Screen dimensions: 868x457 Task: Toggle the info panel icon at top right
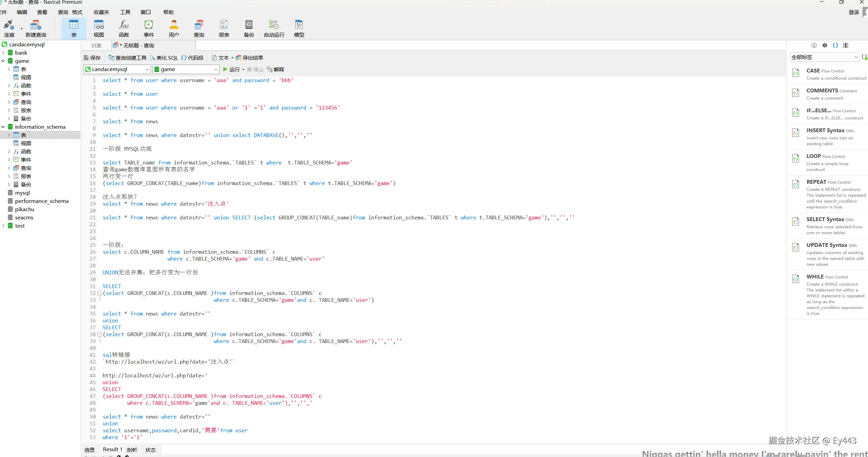click(x=814, y=45)
